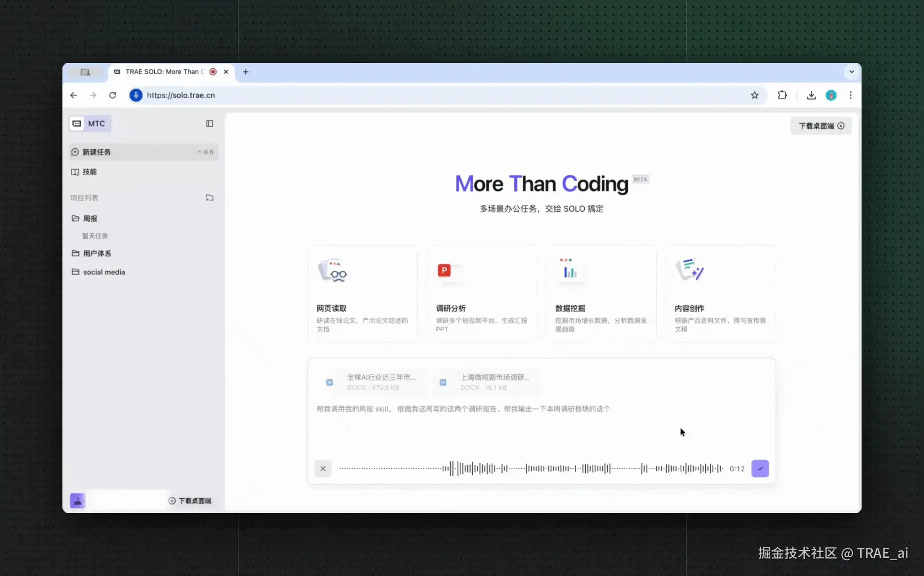
Task: Start a 新建任务 new task
Action: coord(144,152)
